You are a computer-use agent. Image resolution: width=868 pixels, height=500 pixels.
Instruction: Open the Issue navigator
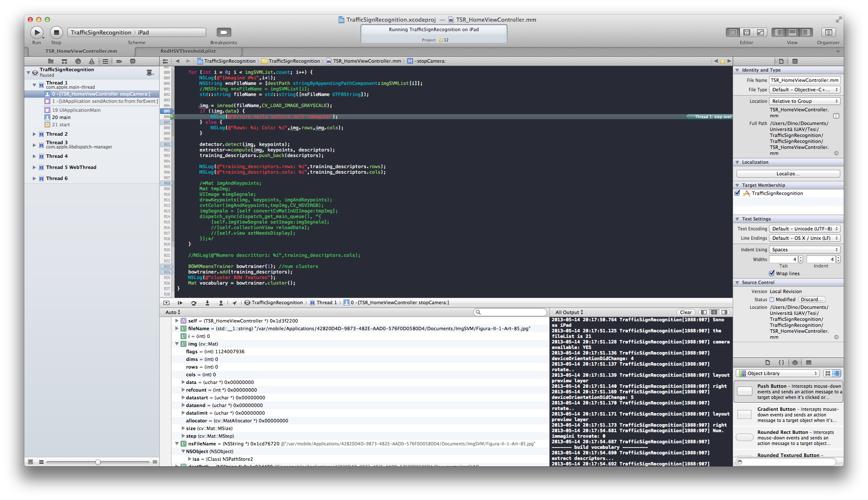92,61
